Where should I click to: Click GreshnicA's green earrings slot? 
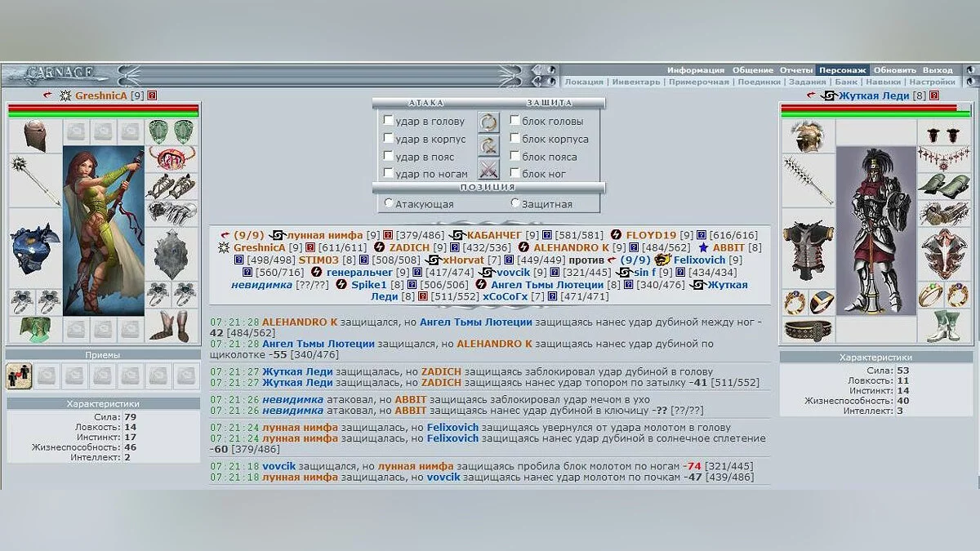[x=171, y=131]
